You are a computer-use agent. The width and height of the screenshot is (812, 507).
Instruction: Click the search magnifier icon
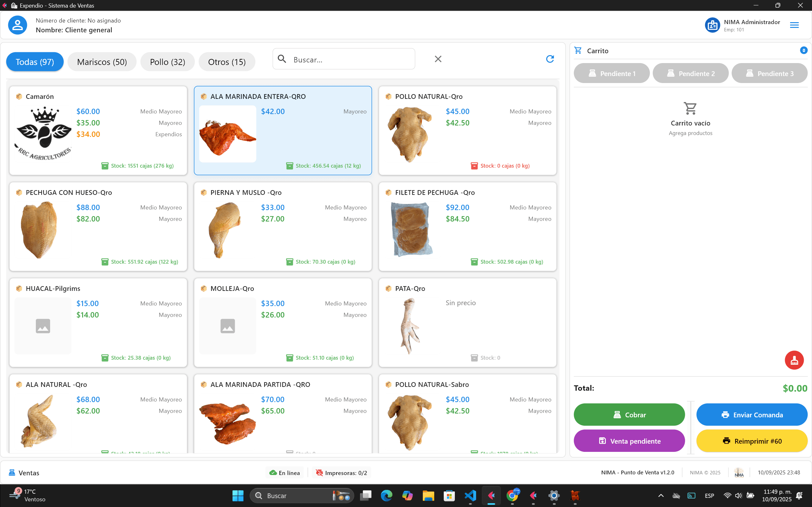(282, 59)
